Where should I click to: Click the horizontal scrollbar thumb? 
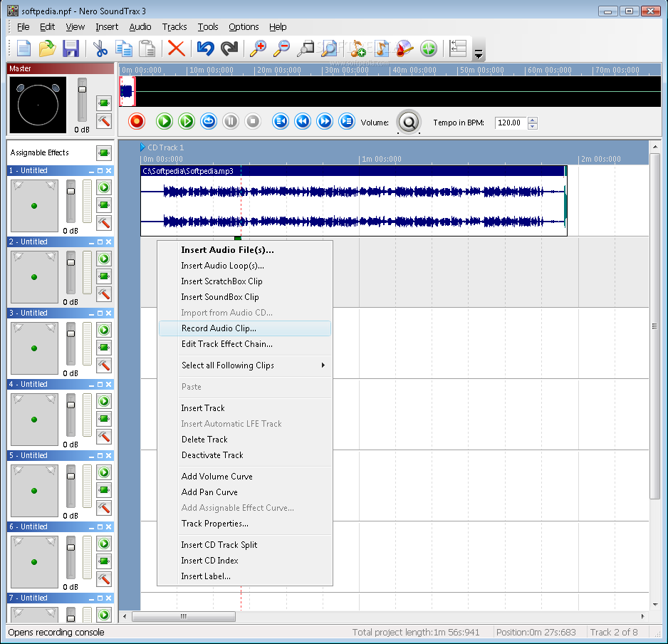coord(184,616)
